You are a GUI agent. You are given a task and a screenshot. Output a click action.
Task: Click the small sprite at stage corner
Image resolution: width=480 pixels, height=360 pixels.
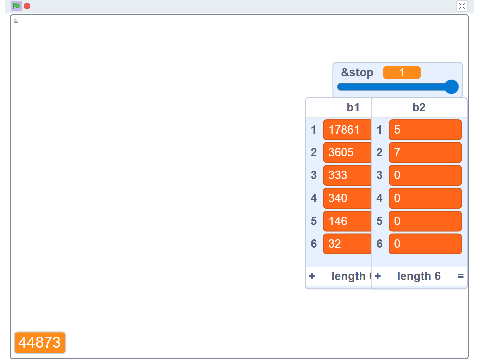16,21
